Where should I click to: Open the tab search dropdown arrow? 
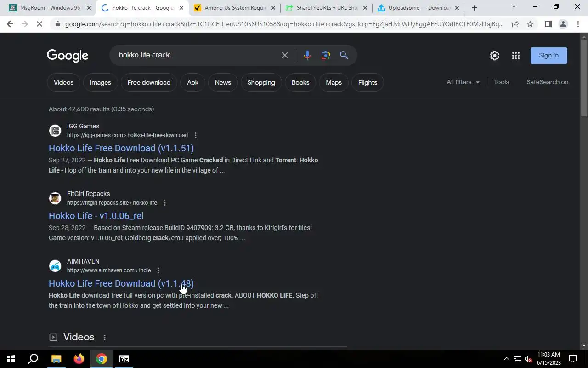514,7
